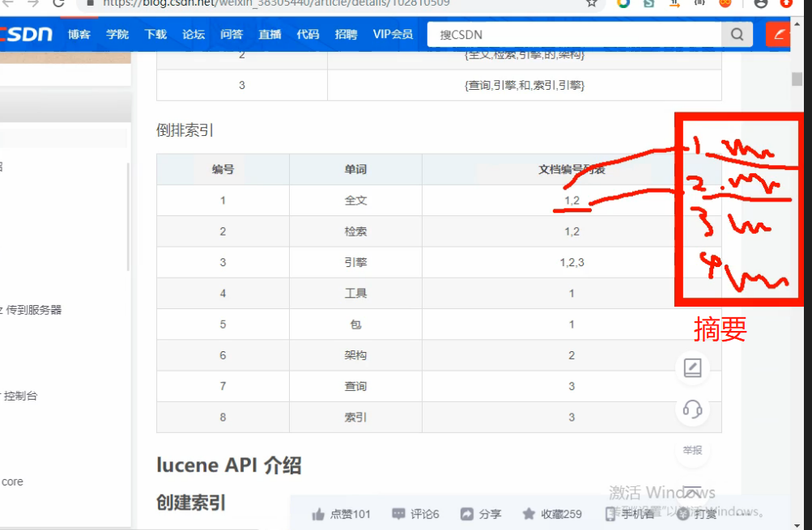
Task: Open the 直播 menu item
Action: coord(270,34)
